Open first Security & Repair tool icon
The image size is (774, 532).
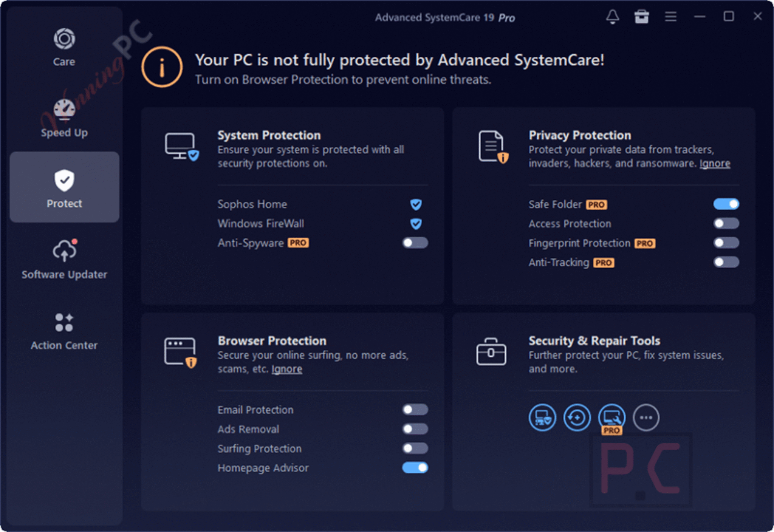542,418
